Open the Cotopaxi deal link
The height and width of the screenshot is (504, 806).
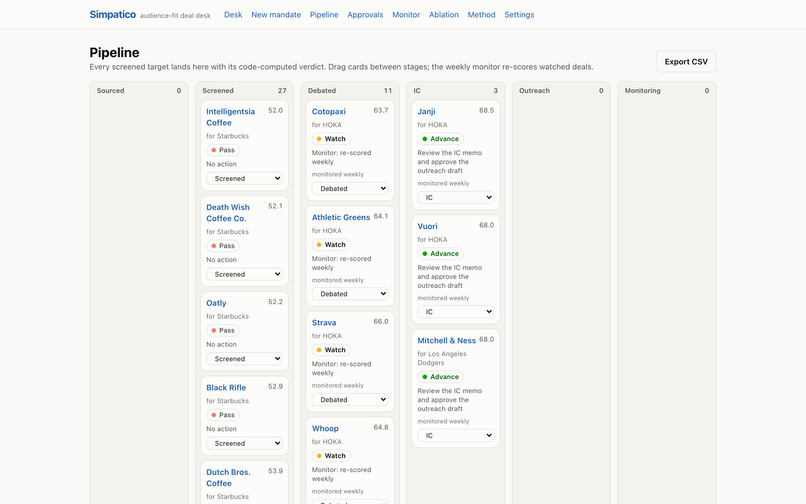pyautogui.click(x=328, y=111)
